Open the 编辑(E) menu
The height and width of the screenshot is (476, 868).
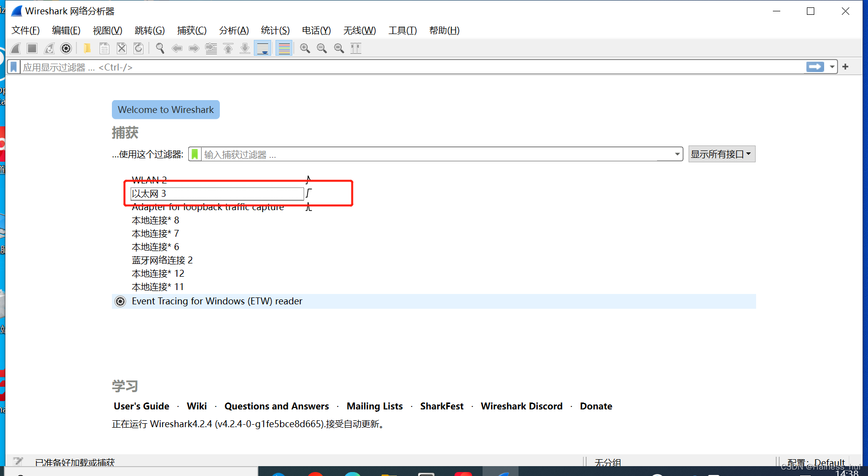click(x=66, y=31)
